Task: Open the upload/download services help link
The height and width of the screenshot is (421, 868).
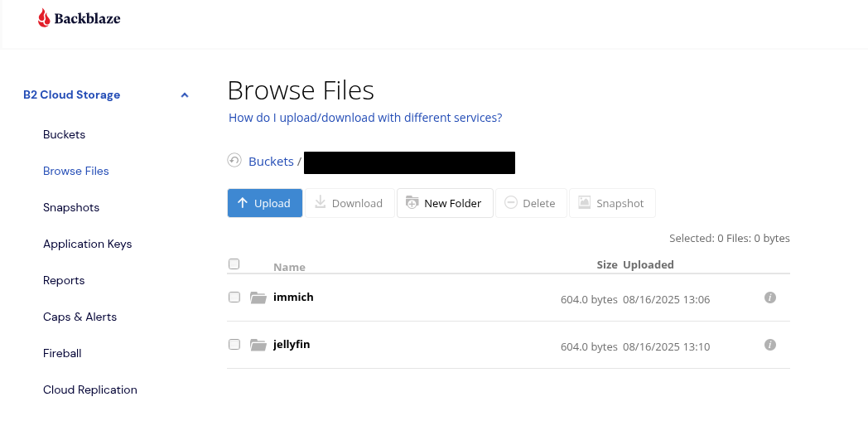Action: pos(364,118)
